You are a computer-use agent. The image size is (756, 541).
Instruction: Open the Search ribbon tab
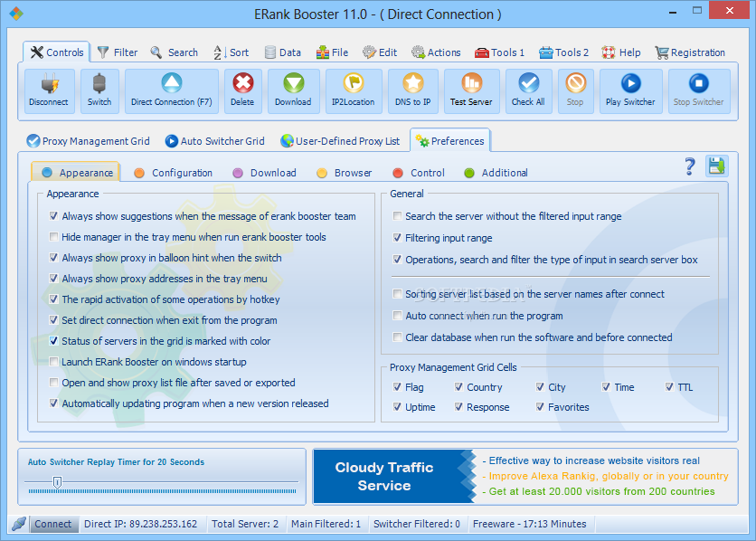coord(174,52)
